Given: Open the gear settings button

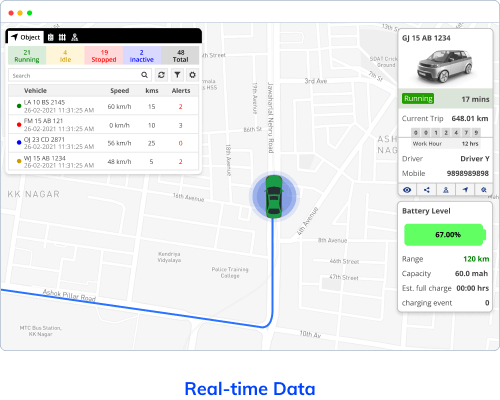Looking at the screenshot, I should (192, 75).
